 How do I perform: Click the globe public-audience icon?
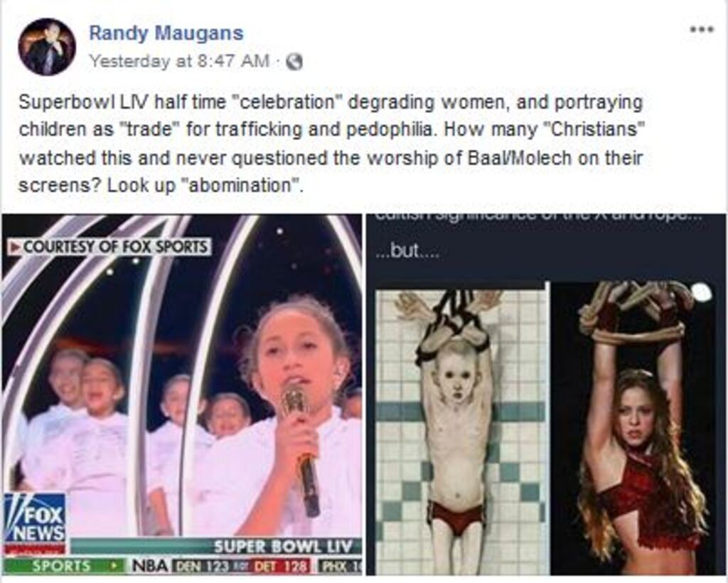pos(294,61)
